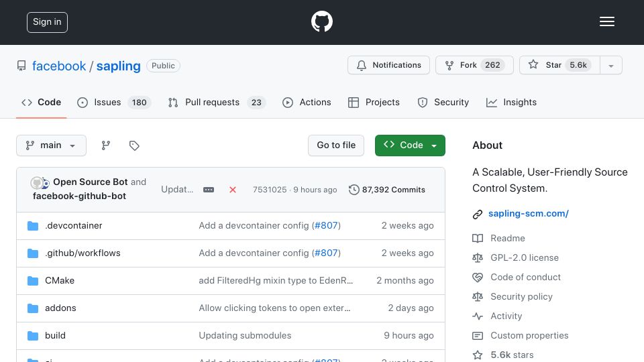Open the Custom properties link
This screenshot has height=362, width=644.
(x=529, y=335)
